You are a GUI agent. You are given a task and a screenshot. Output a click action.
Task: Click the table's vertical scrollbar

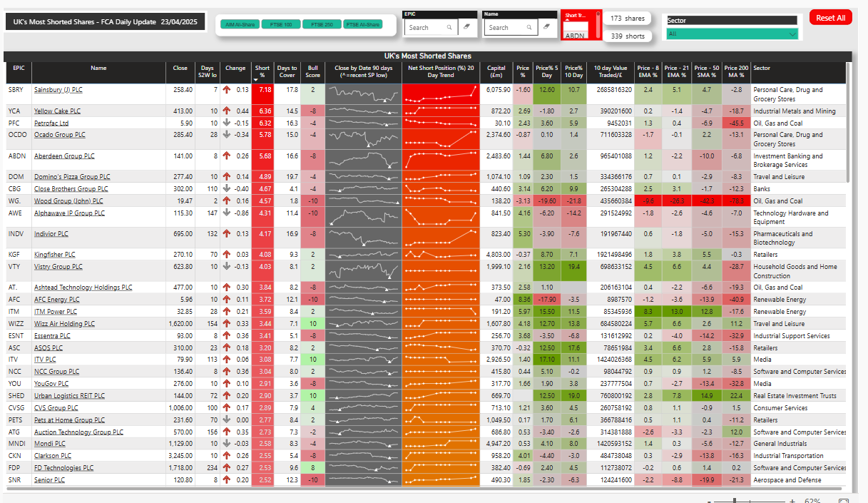pos(848,121)
